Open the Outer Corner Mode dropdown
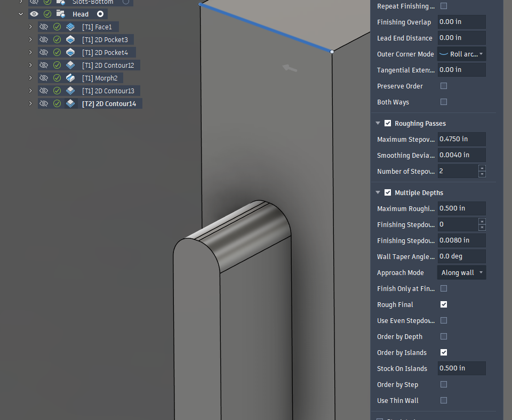Viewport: 512px width, 420px height. point(461,54)
